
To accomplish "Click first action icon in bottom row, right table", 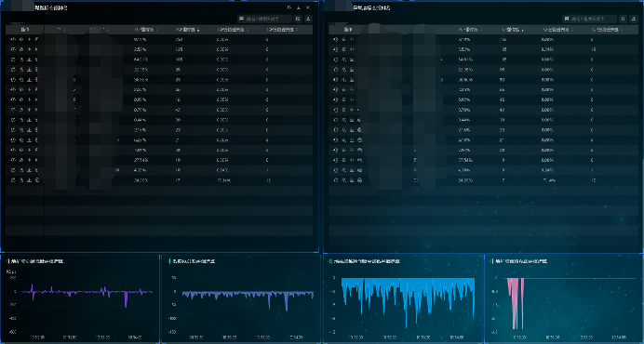I will [336, 179].
